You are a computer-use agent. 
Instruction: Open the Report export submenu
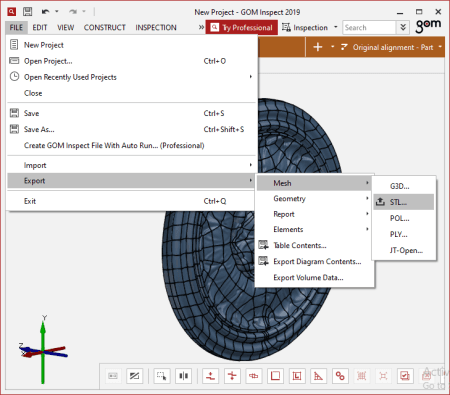pyautogui.click(x=314, y=214)
